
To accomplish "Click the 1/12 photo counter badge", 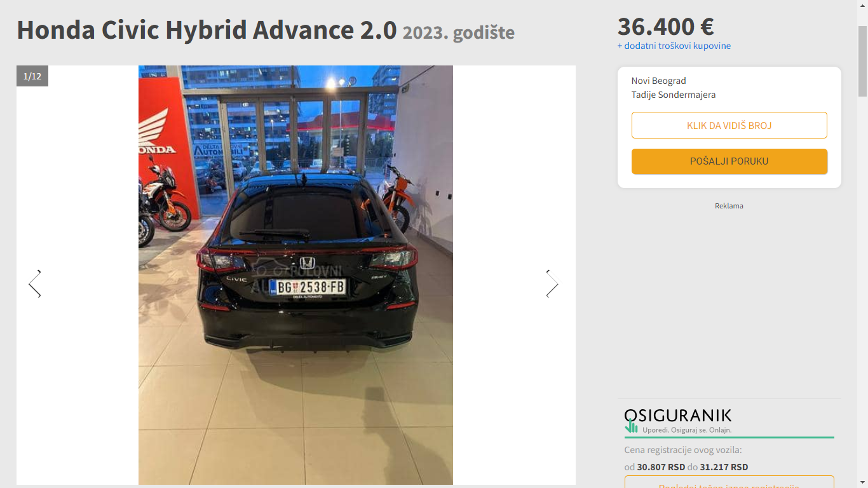I will 32,76.
